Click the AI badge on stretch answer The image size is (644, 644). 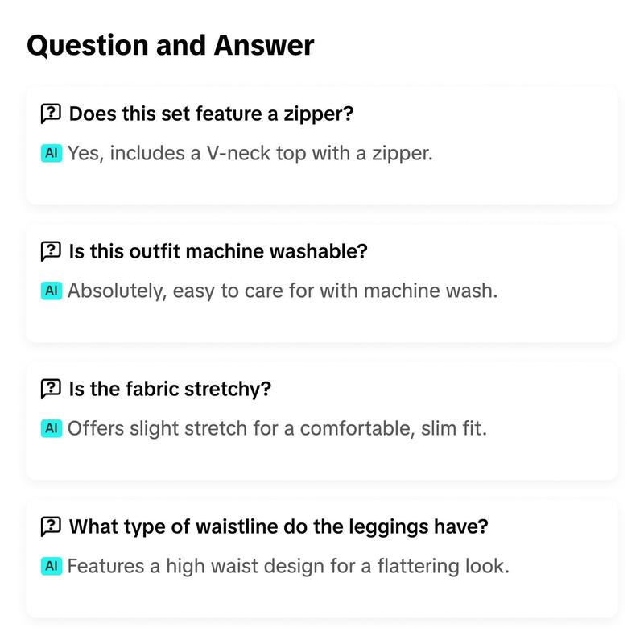(52, 428)
